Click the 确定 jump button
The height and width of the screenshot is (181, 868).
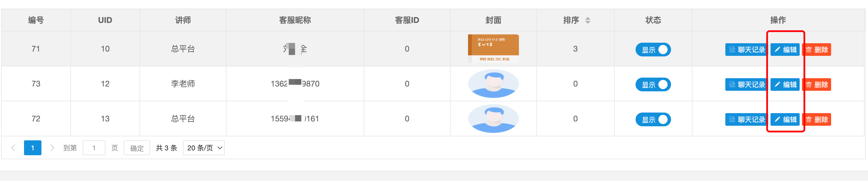(136, 148)
